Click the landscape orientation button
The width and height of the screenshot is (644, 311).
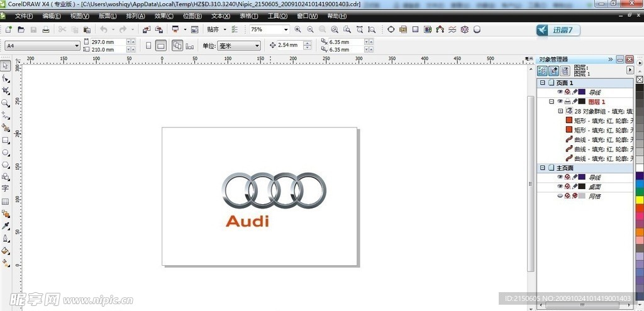pyautogui.click(x=160, y=46)
